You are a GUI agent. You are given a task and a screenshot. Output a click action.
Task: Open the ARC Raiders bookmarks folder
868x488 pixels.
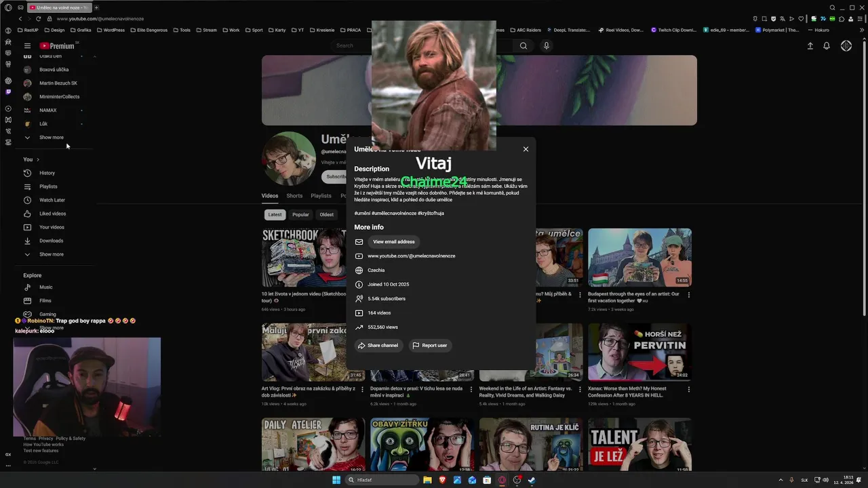525,30
